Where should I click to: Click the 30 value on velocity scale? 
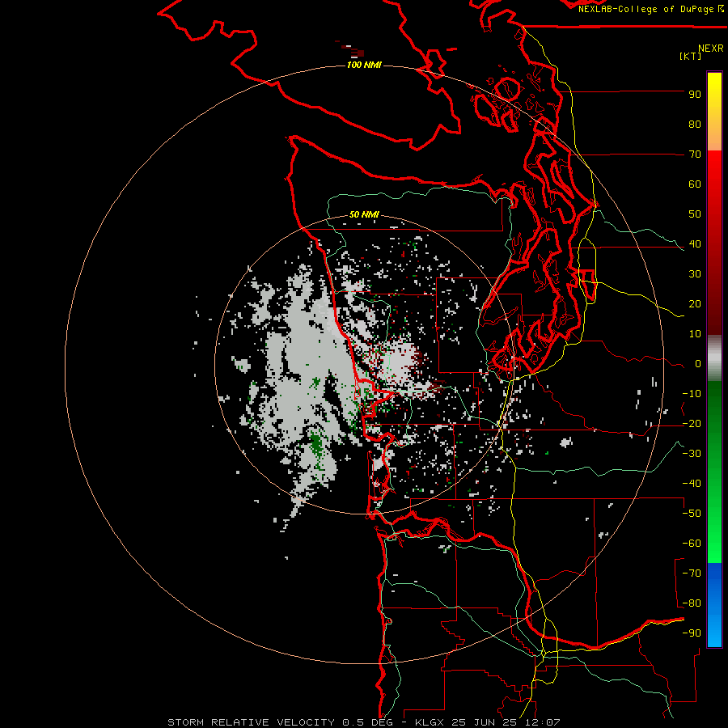[x=695, y=274]
